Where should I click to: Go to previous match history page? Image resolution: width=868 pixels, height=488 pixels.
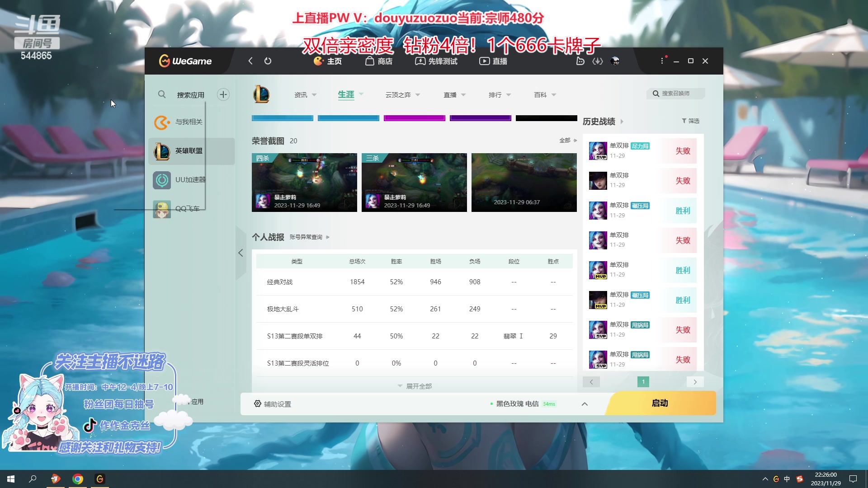pyautogui.click(x=591, y=382)
